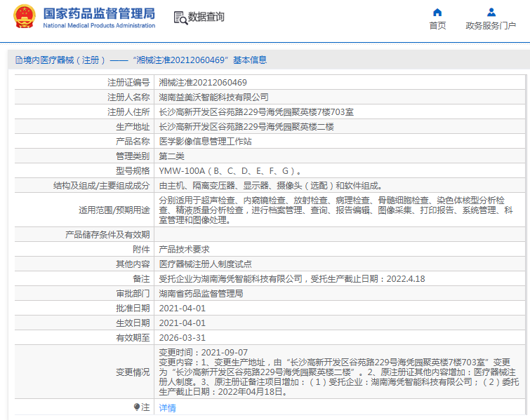Select 湖南益美沃智能科技有限公司 cell
The image size is (530, 420).
tap(213, 97)
